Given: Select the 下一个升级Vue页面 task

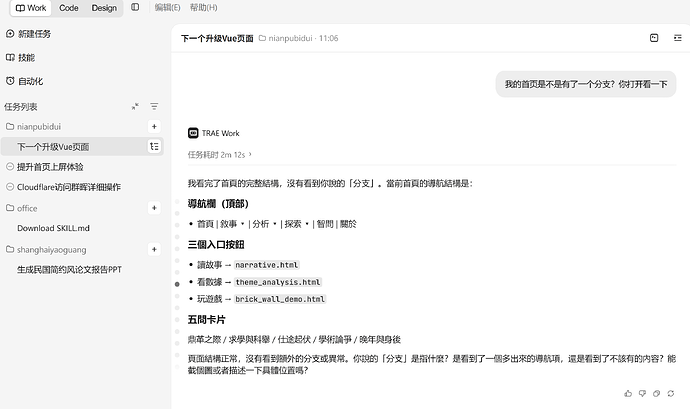Looking at the screenshot, I should [x=81, y=147].
